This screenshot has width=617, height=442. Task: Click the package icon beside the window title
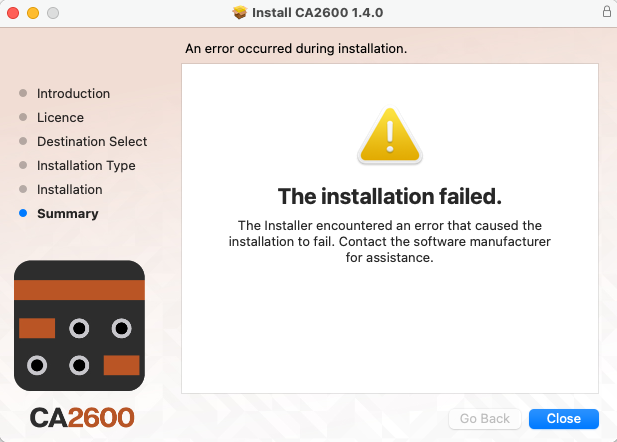tap(240, 13)
